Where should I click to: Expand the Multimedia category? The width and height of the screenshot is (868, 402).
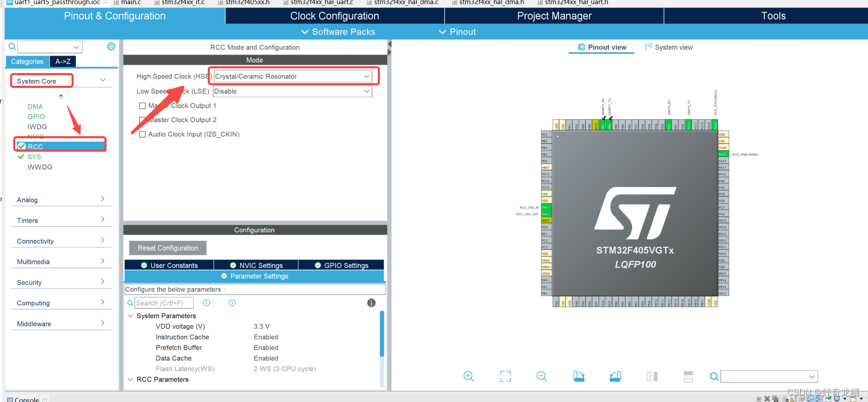[103, 261]
